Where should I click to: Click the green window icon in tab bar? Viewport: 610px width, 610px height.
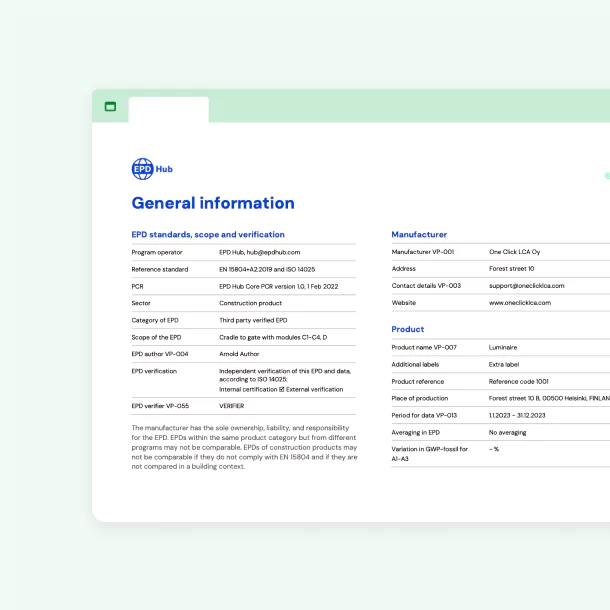(x=110, y=106)
